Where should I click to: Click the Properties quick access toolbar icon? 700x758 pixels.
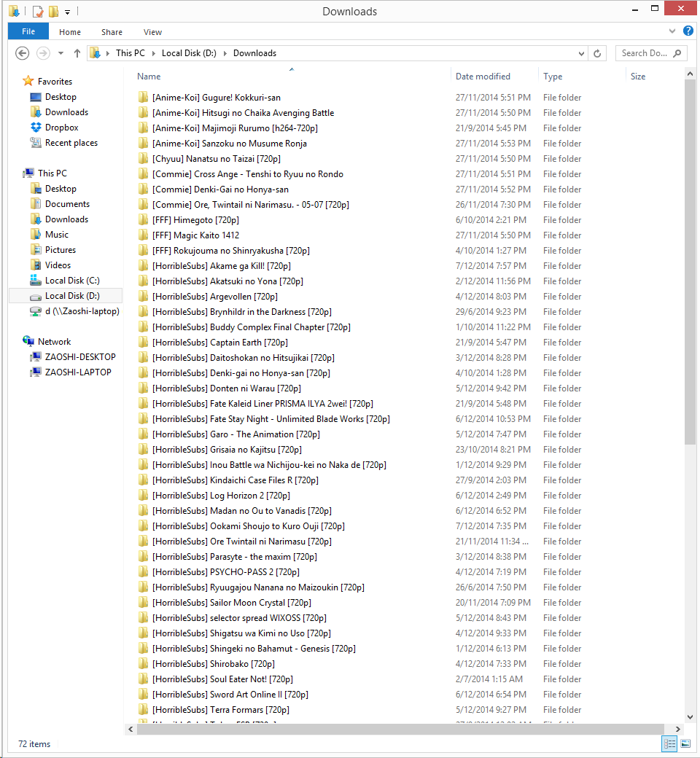pos(38,12)
